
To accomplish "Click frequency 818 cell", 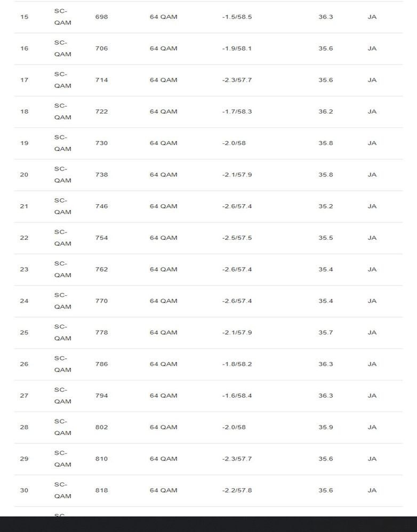I will coord(101,490).
